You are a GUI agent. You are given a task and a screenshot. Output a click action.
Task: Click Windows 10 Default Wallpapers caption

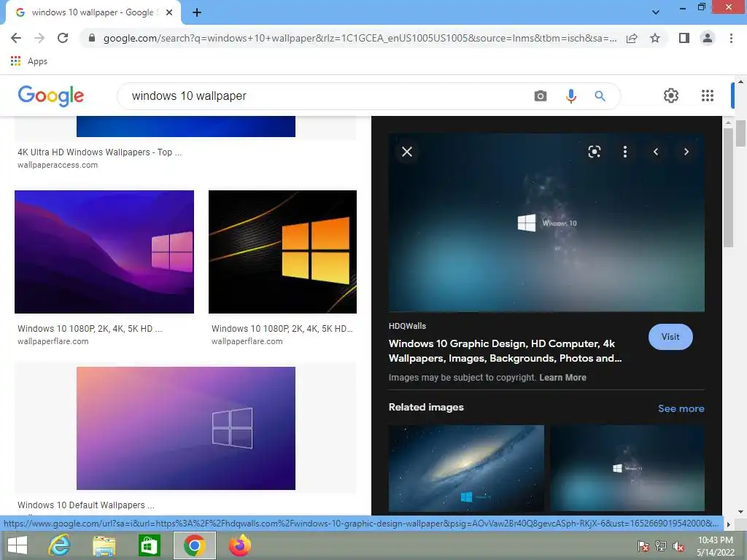point(86,505)
